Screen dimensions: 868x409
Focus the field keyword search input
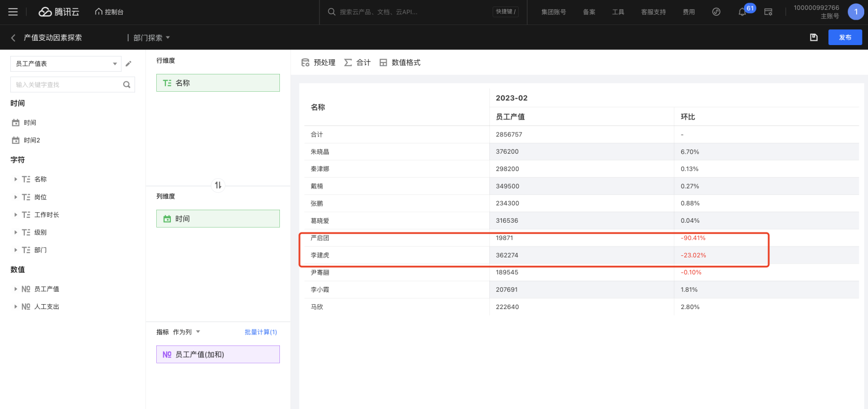click(x=66, y=85)
